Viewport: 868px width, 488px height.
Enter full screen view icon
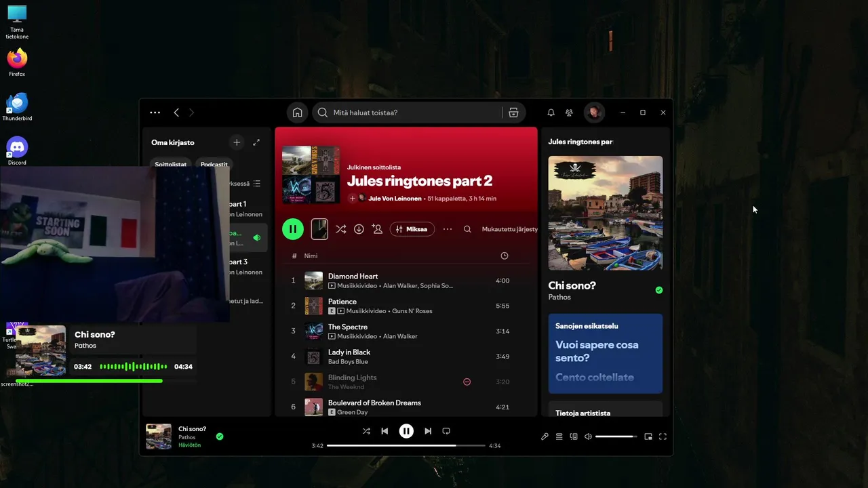663,436
